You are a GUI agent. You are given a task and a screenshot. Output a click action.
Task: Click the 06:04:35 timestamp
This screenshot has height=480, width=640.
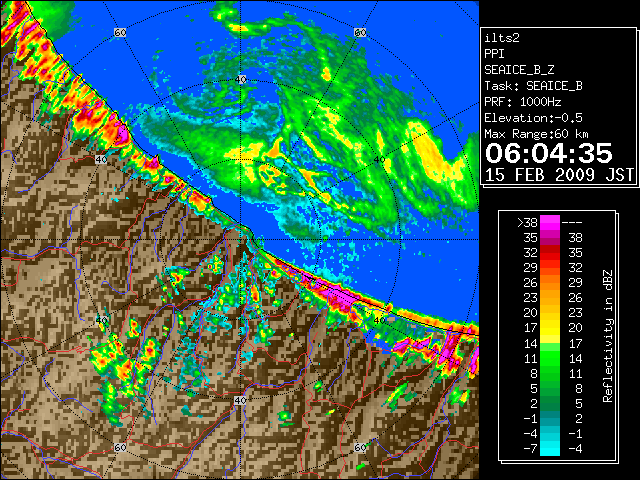click(x=549, y=153)
